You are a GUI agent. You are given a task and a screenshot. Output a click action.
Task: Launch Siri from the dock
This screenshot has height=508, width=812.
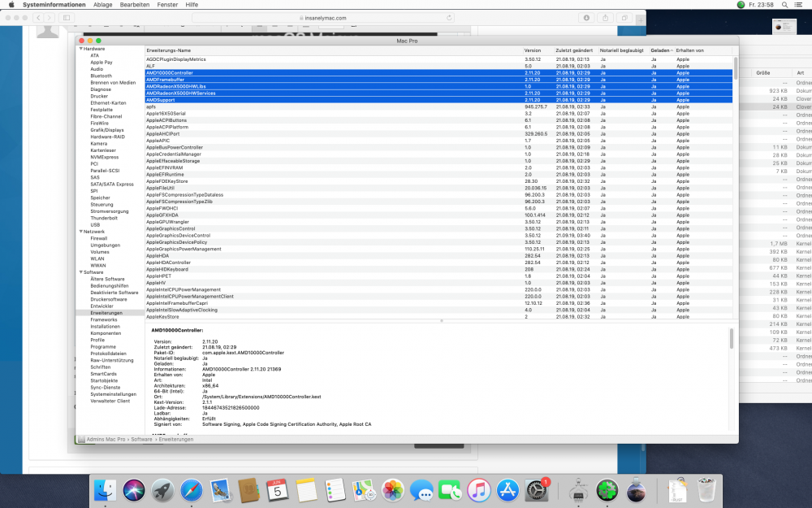134,490
